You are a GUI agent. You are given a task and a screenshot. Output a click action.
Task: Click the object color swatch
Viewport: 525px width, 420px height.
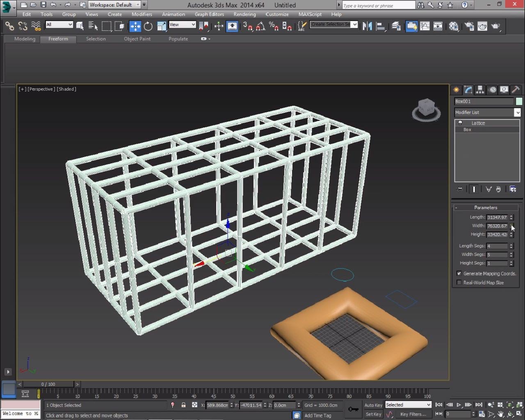pyautogui.click(x=519, y=101)
